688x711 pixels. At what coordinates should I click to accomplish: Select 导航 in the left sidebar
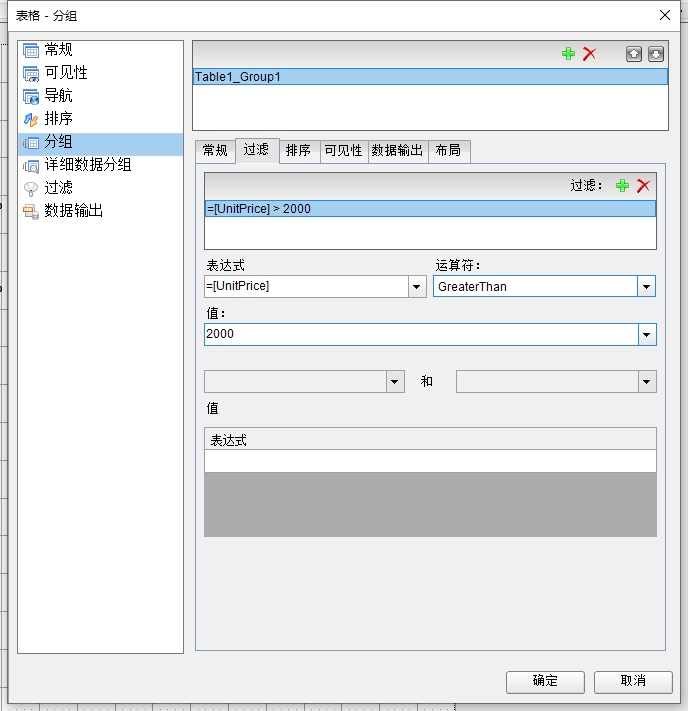tap(58, 96)
